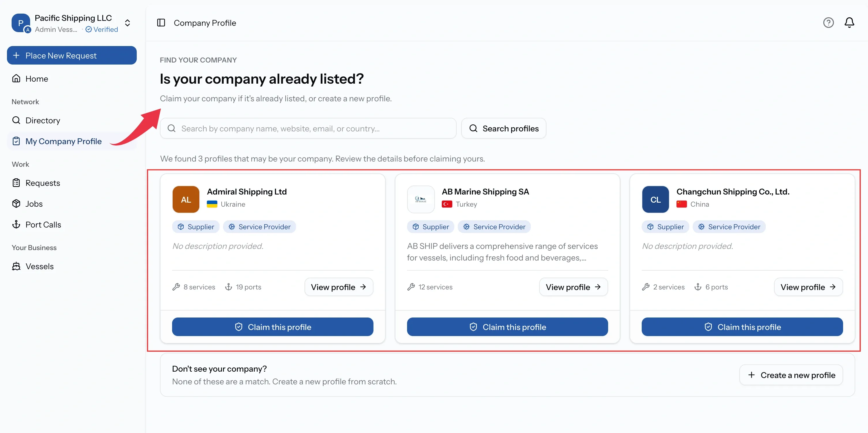Click the Pacific Shipping P avatar
Screen dimensions: 868x433
click(x=21, y=23)
